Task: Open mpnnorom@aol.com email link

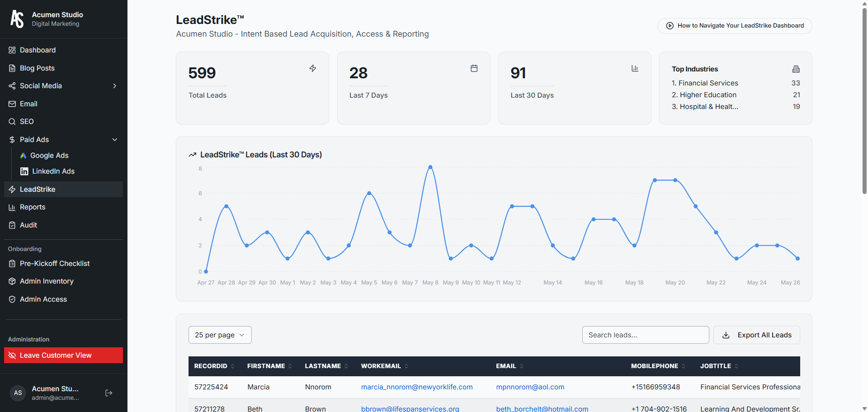Action: pos(530,387)
